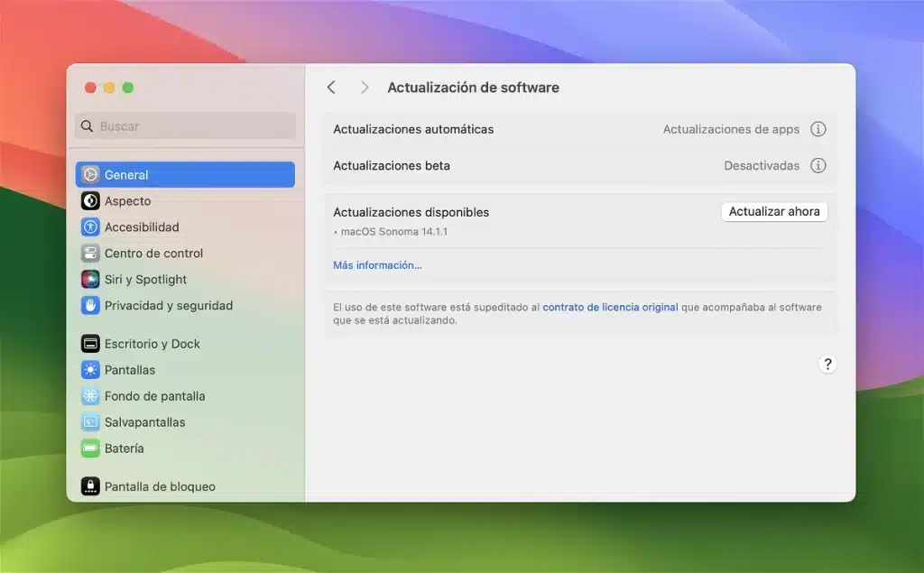924x573 pixels.
Task: Click the Actualización de software title
Action: click(473, 88)
